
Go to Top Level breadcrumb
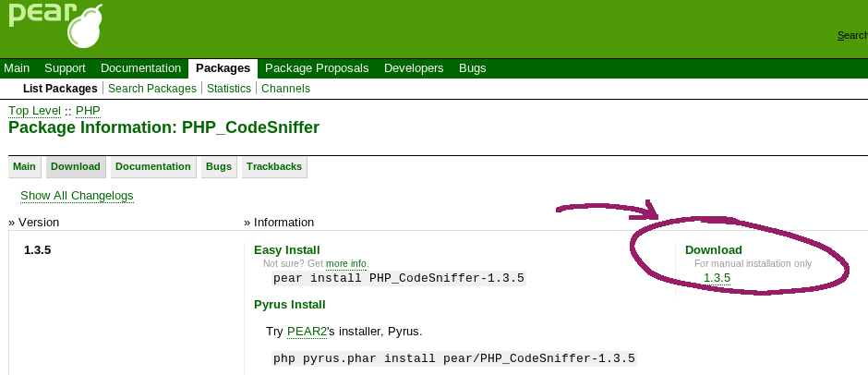(x=34, y=111)
